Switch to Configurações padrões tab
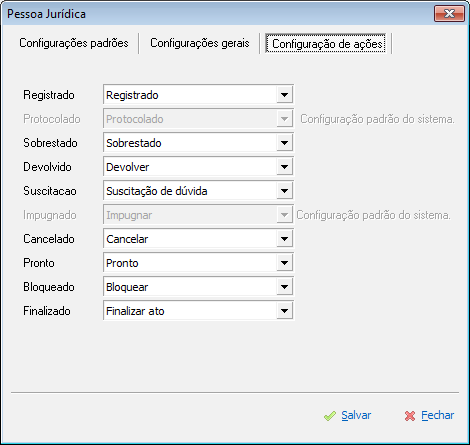Screen dimensions: 470x445 tap(74, 43)
